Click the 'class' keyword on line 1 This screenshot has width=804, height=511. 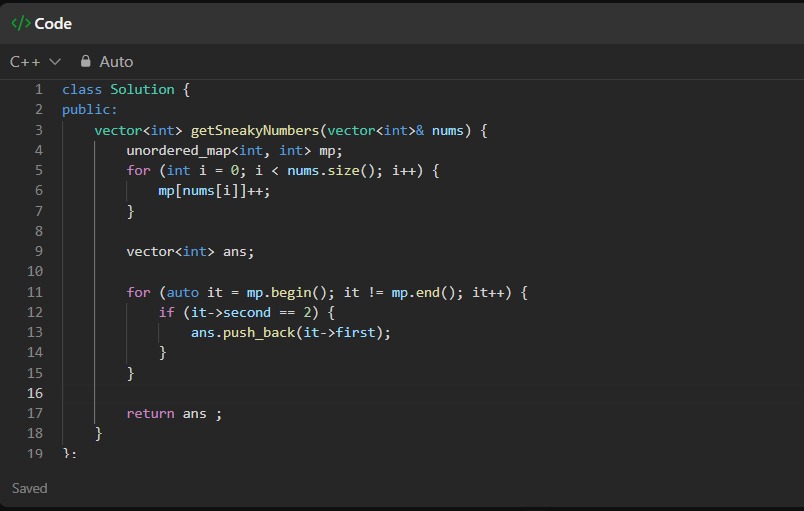tap(82, 89)
